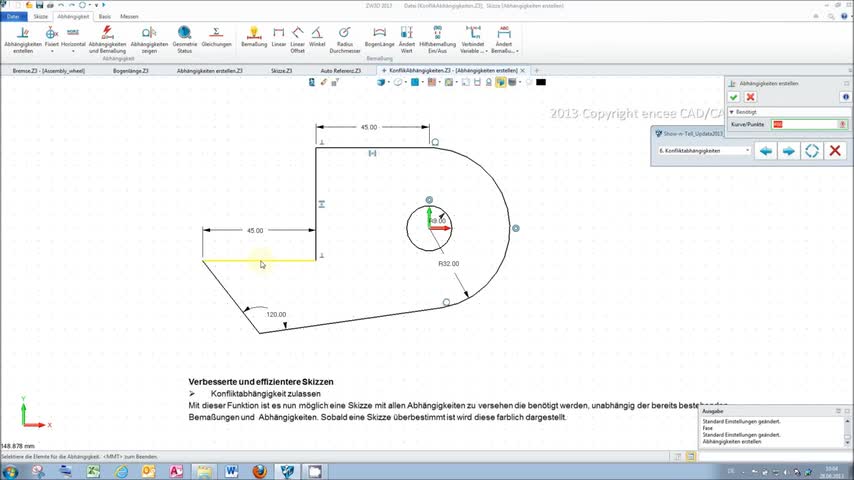Click the save icon in quick access toolbar
Viewport: 854px width, 480px height.
pyautogui.click(x=39, y=5)
